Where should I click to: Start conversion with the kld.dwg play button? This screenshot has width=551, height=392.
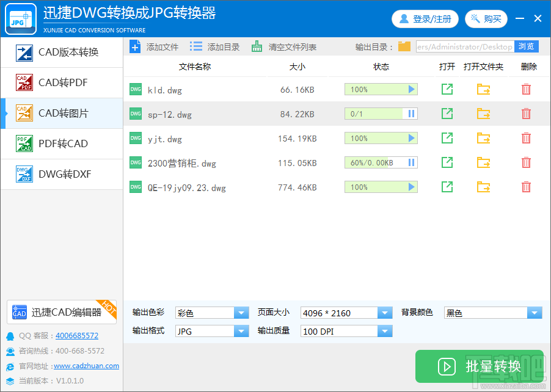click(412, 89)
